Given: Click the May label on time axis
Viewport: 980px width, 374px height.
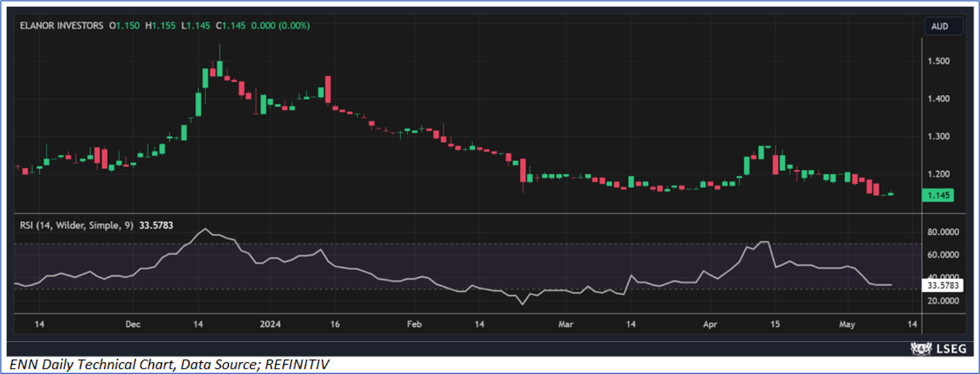Looking at the screenshot, I should pos(847,324).
